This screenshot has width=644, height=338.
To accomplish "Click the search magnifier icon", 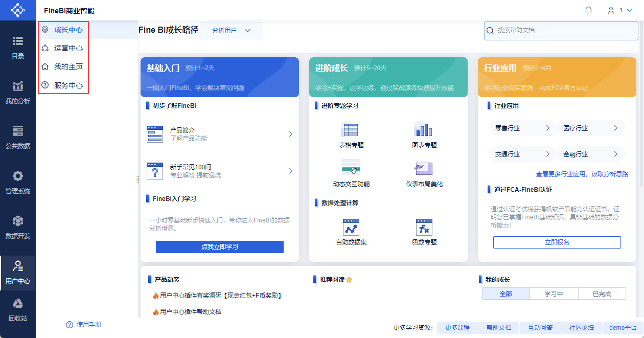I will (x=491, y=31).
